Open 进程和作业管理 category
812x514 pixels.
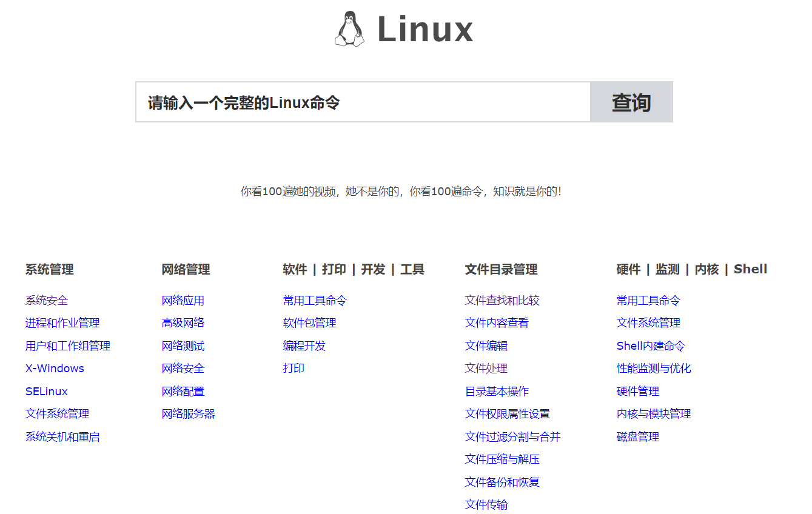pyautogui.click(x=62, y=323)
